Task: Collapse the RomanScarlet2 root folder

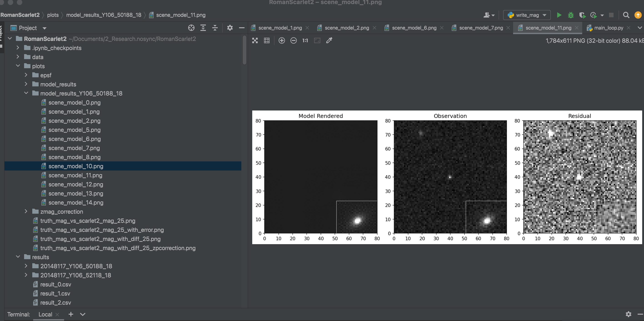Action: (x=10, y=38)
